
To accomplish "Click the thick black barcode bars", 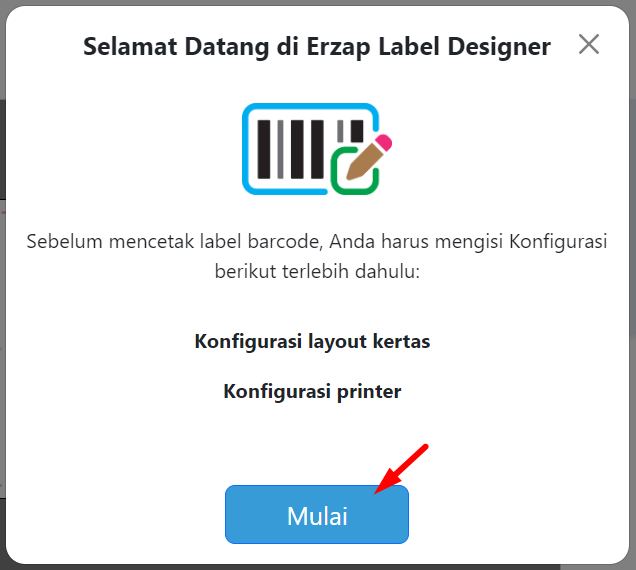I will (290, 149).
